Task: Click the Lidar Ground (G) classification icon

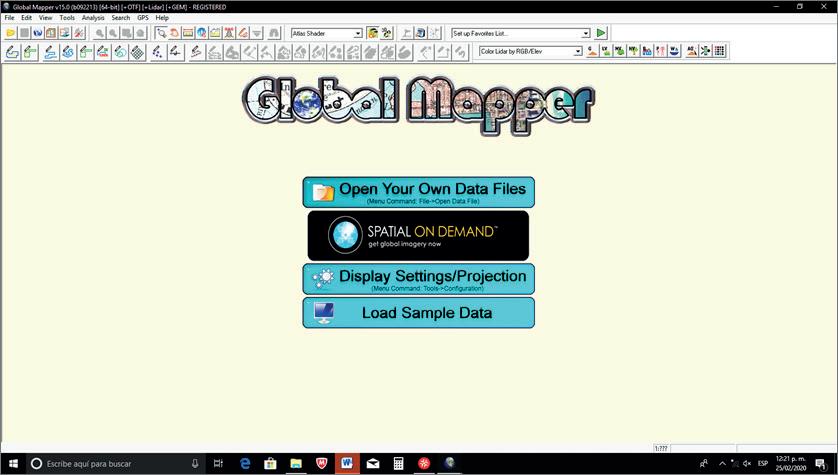Action: [x=592, y=51]
